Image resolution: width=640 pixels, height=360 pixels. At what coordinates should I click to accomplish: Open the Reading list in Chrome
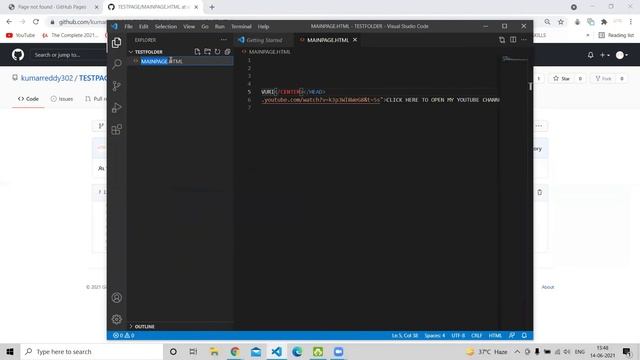click(x=616, y=35)
